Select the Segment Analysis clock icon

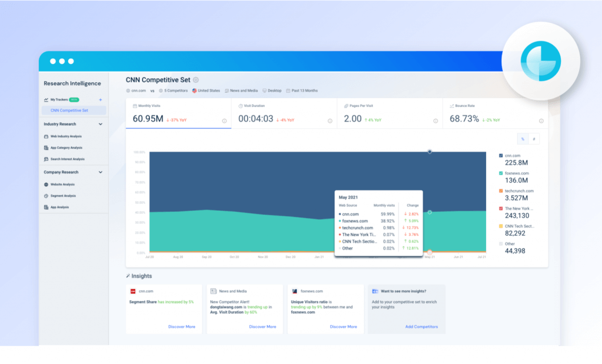click(48, 195)
